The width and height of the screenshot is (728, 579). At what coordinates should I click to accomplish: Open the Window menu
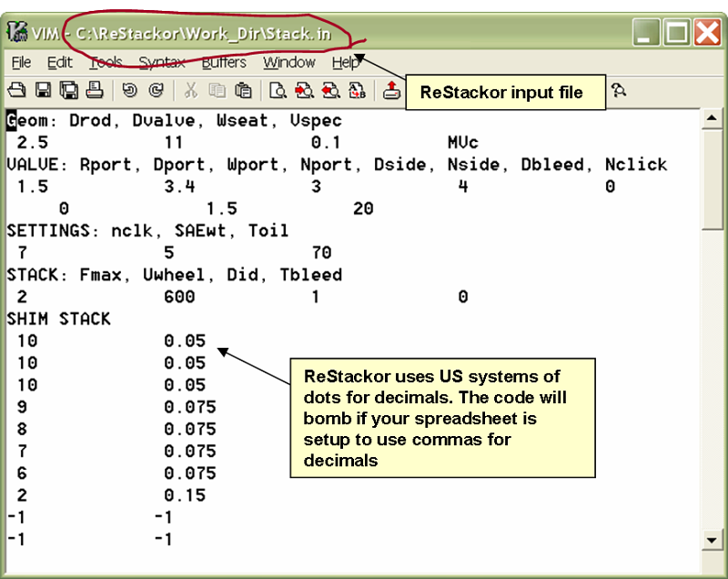click(289, 62)
